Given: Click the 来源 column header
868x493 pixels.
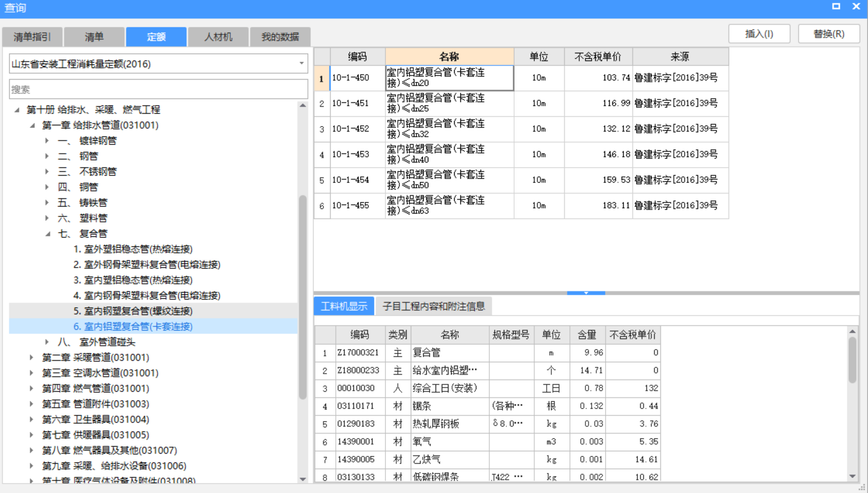Looking at the screenshot, I should [x=680, y=56].
